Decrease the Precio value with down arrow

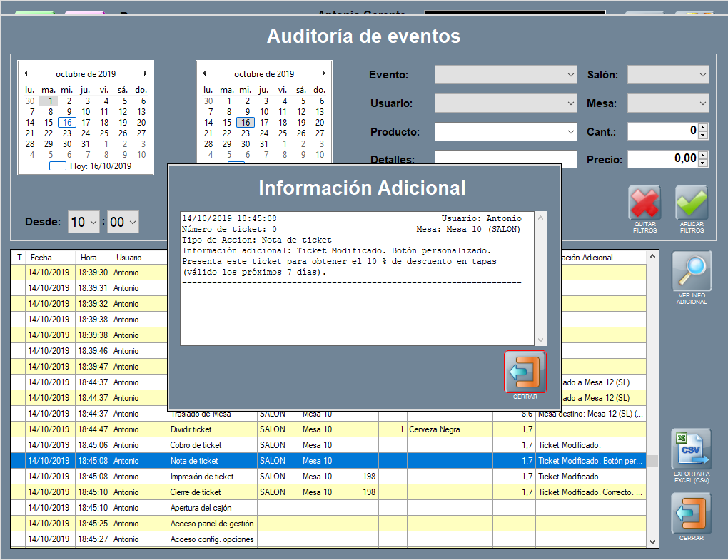[x=703, y=163]
